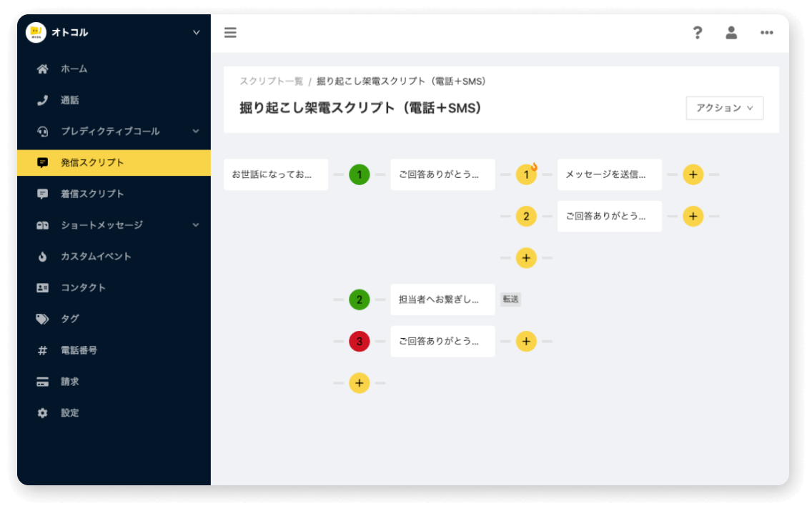812x511 pixels.
Task: Open the お世話になってお... script block
Action: tap(275, 174)
